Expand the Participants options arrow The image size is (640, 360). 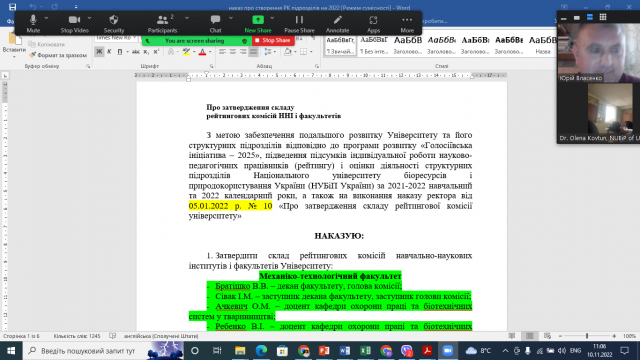pos(187,18)
